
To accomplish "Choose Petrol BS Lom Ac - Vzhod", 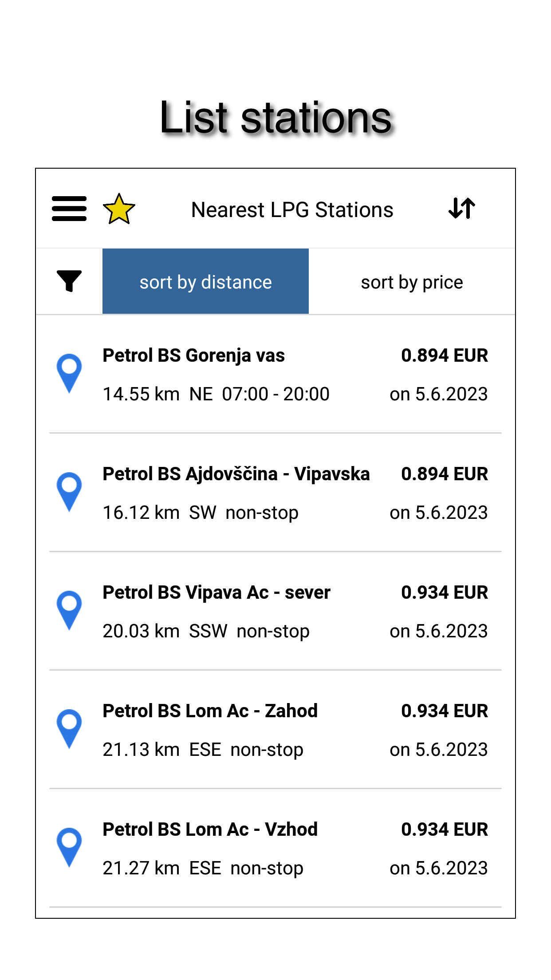I will [x=210, y=830].
